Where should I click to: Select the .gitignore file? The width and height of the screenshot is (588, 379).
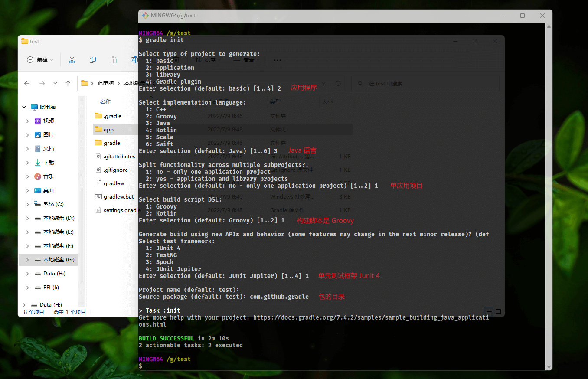[x=116, y=170]
